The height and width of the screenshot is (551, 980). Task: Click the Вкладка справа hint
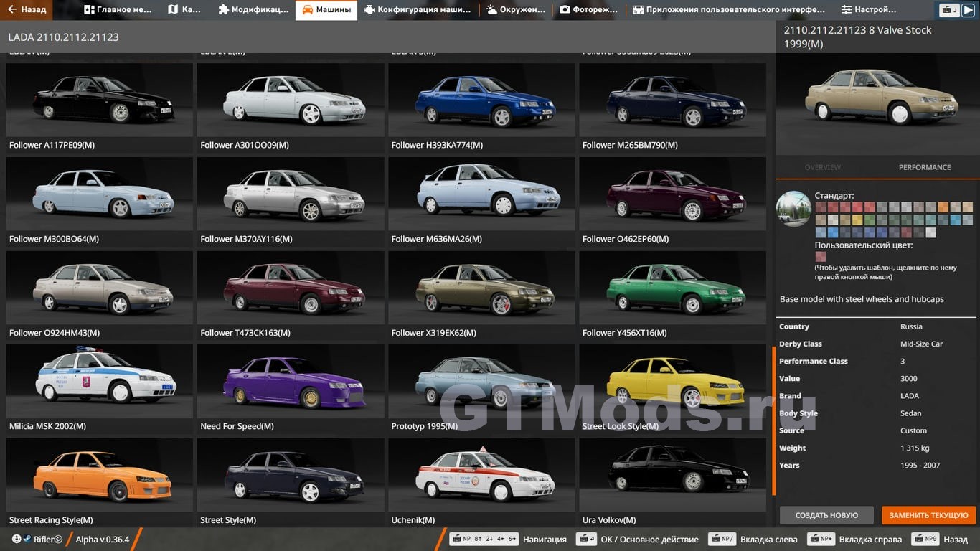871,540
